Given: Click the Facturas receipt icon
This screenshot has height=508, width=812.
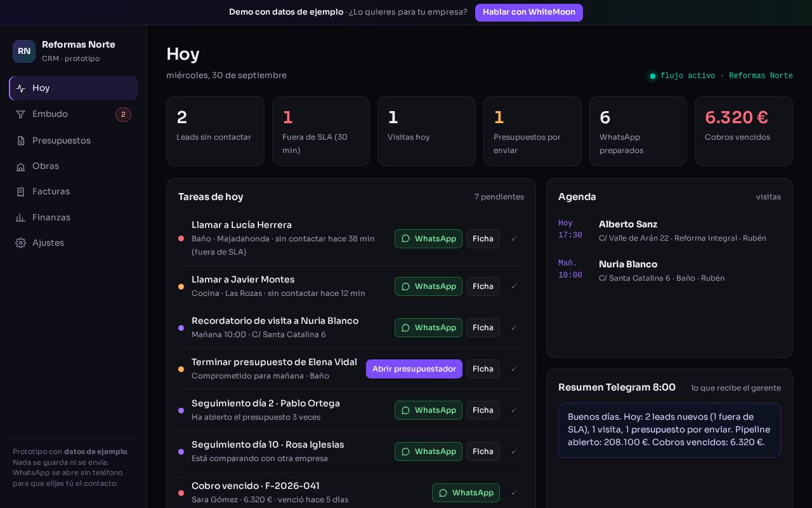Looking at the screenshot, I should (21, 192).
